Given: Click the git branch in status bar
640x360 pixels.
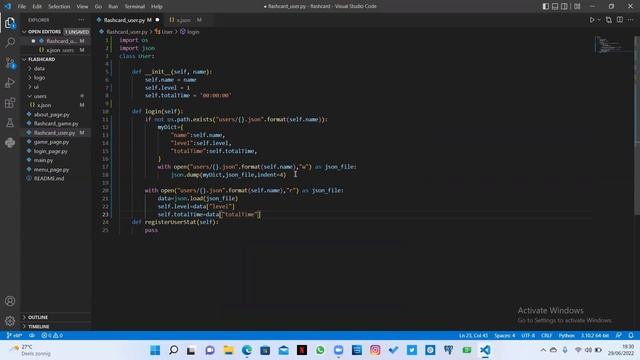Looking at the screenshot, I should (x=14, y=336).
